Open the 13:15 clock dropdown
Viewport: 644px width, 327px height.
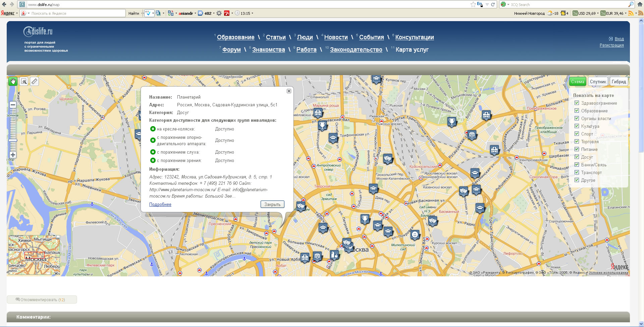click(x=252, y=13)
